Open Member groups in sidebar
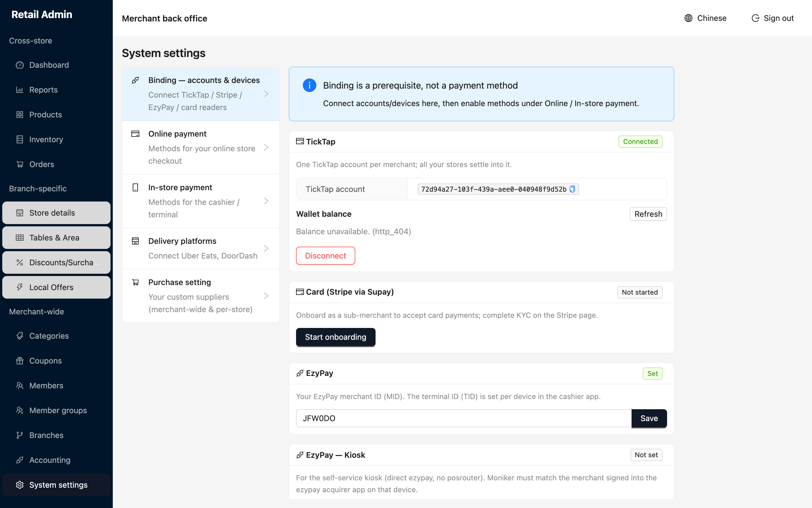 56,410
